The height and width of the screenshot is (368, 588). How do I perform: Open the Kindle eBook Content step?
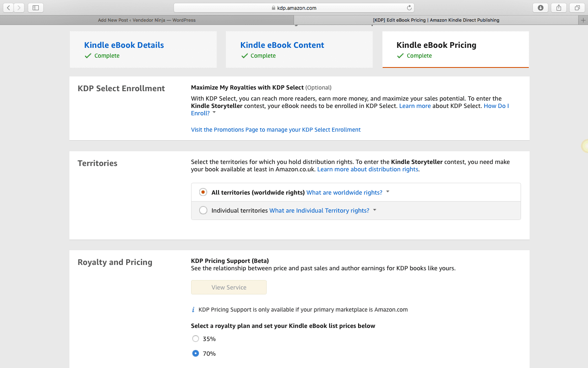pos(282,45)
